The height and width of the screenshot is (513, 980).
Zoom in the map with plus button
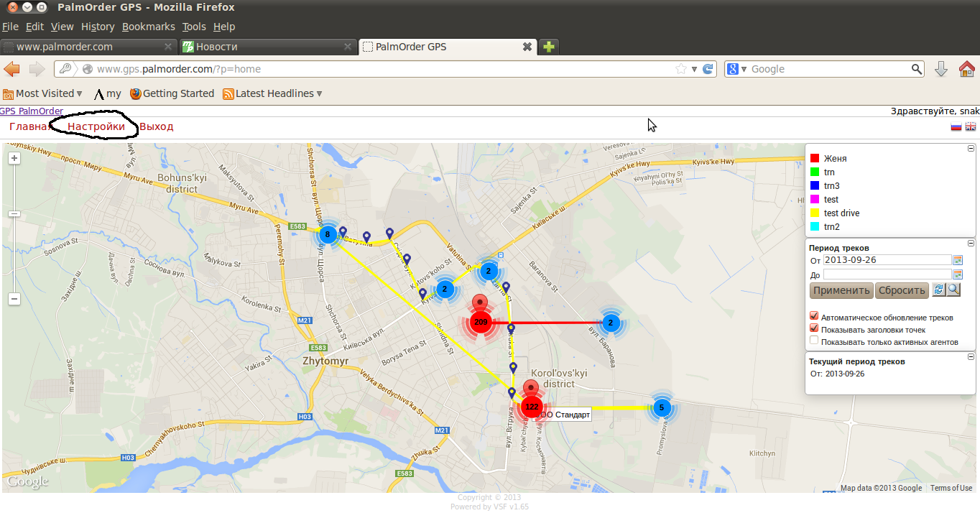14,159
